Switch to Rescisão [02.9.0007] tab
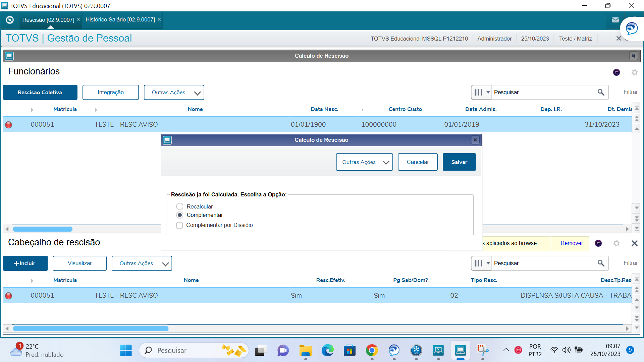Viewport: 644px width, 362px height. pos(48,20)
